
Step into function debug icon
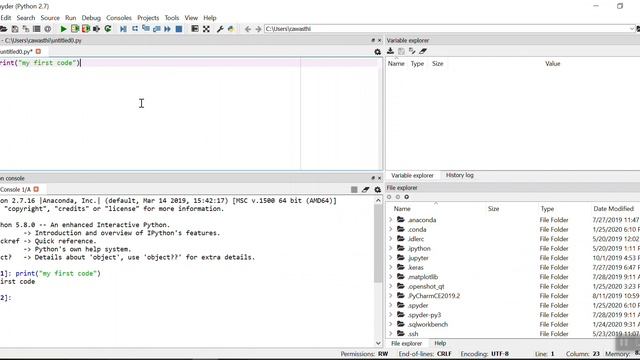tap(146, 29)
